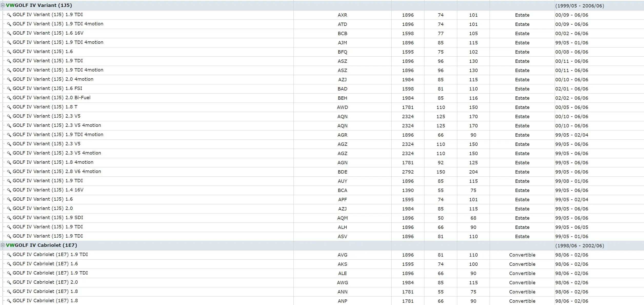Click magnifier icon beside Variant 2.0 Bi-Fuel

[9, 98]
